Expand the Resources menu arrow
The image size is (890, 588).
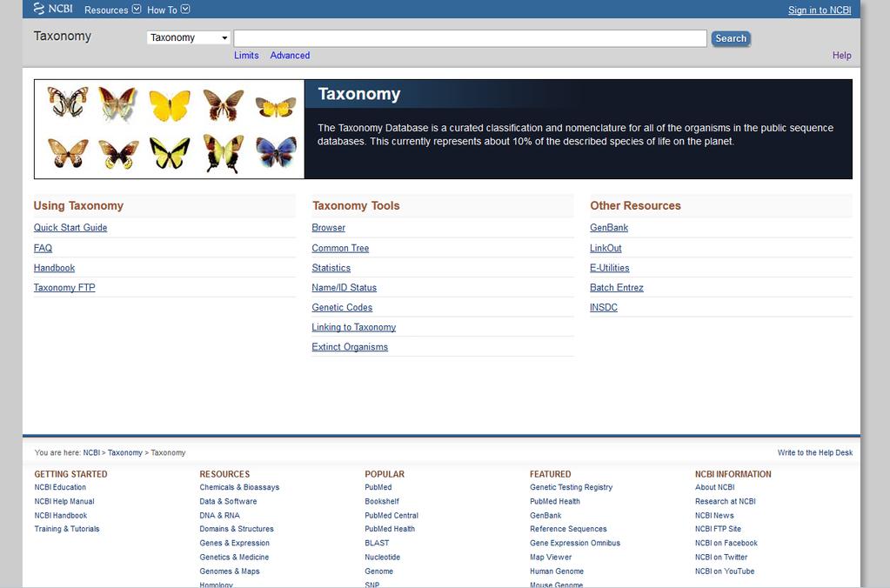(x=137, y=9)
